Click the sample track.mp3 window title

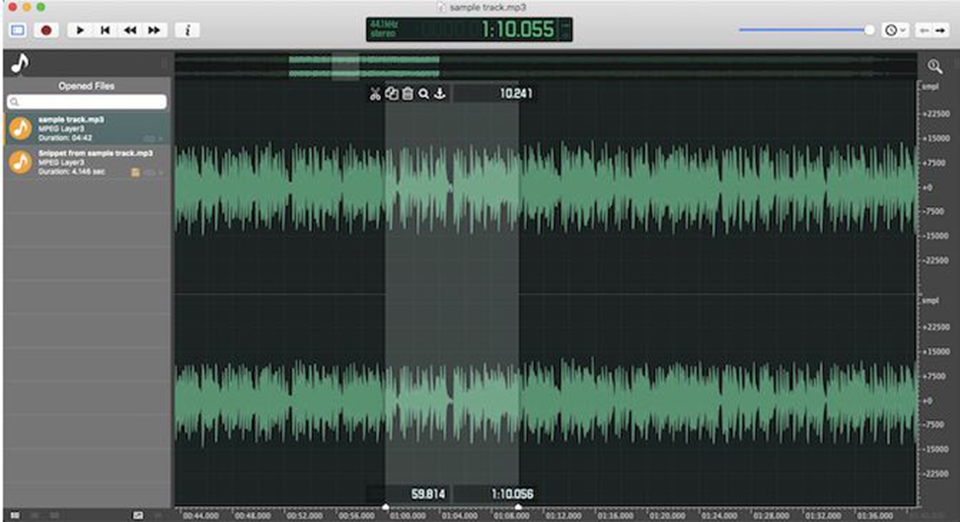pos(487,7)
